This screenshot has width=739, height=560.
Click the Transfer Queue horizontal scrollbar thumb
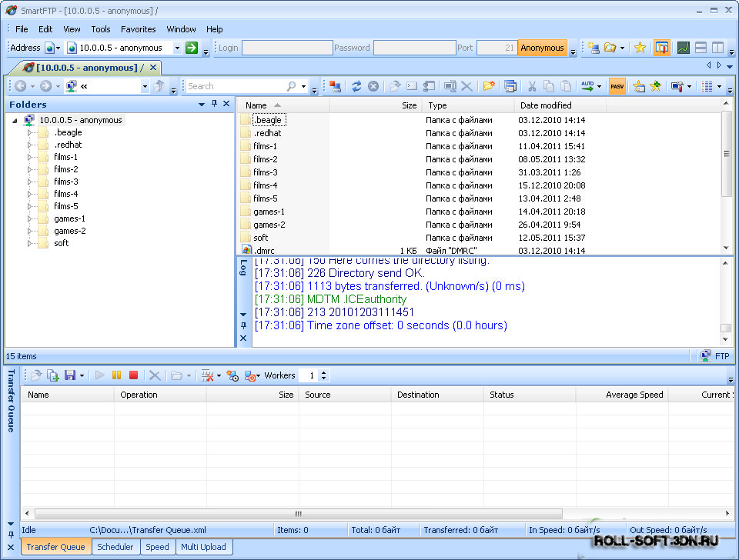tap(299, 513)
